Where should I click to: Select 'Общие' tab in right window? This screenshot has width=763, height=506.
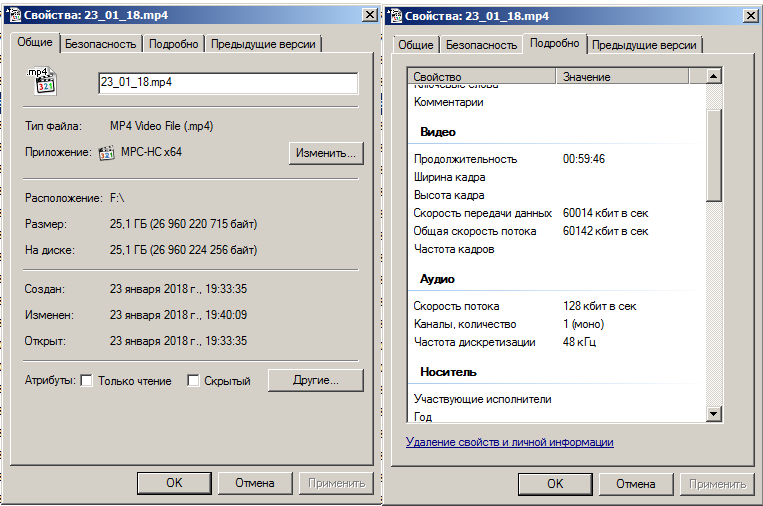(x=415, y=45)
